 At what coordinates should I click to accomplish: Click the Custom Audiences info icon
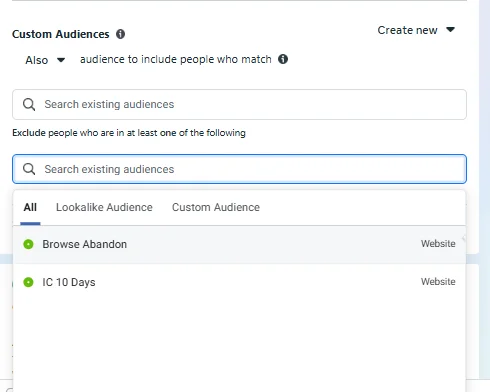pyautogui.click(x=120, y=34)
